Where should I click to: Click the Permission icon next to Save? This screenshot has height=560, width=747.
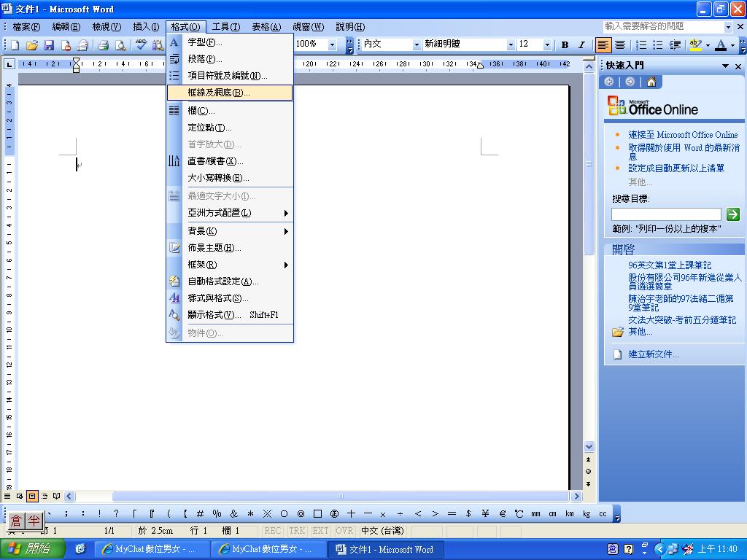coord(66,45)
